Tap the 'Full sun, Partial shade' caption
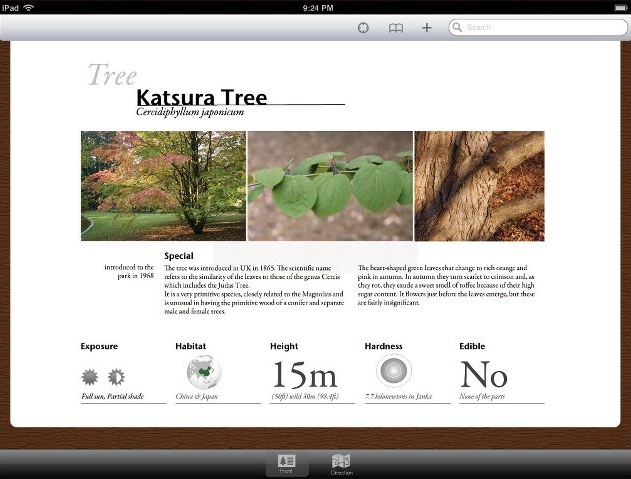 (x=112, y=396)
